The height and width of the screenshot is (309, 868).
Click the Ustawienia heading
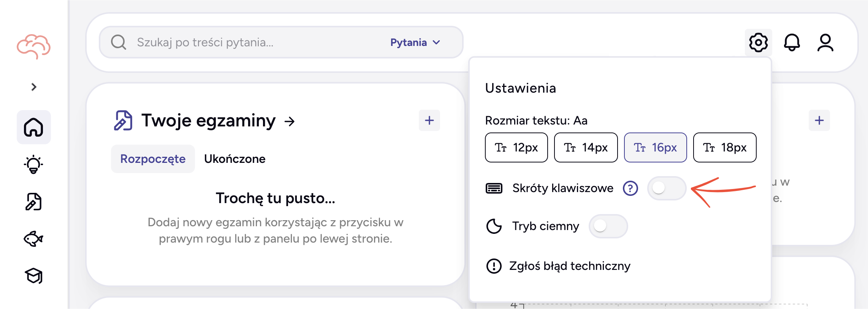coord(521,88)
